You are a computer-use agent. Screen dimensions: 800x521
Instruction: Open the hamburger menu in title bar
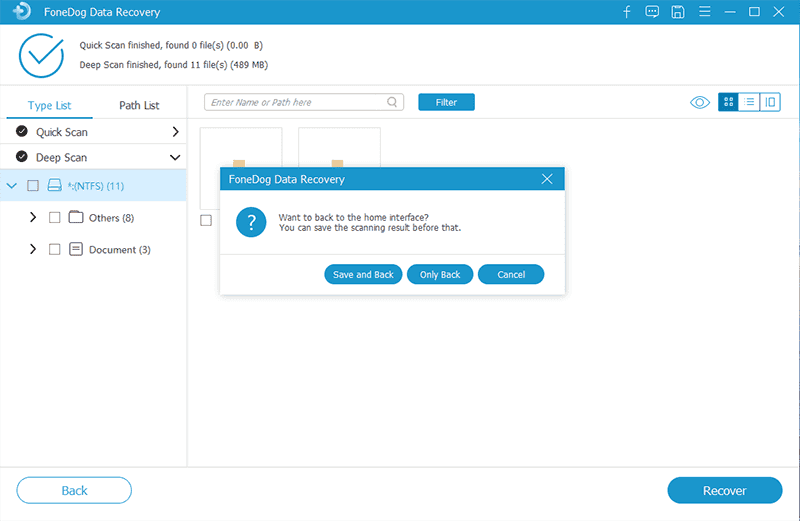point(705,11)
